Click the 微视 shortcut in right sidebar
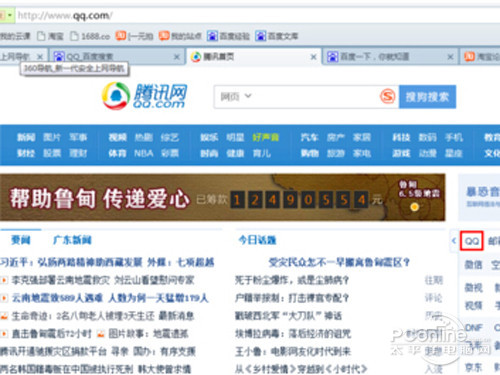This screenshot has height=375, width=500. click(473, 287)
